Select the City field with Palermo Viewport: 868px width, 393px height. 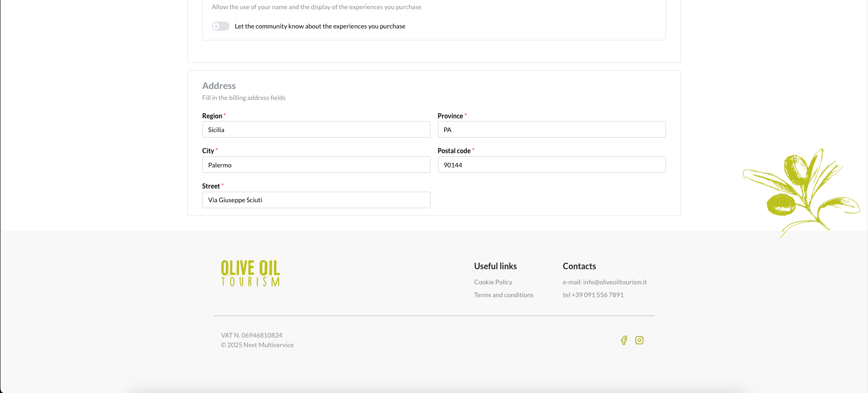tap(316, 165)
